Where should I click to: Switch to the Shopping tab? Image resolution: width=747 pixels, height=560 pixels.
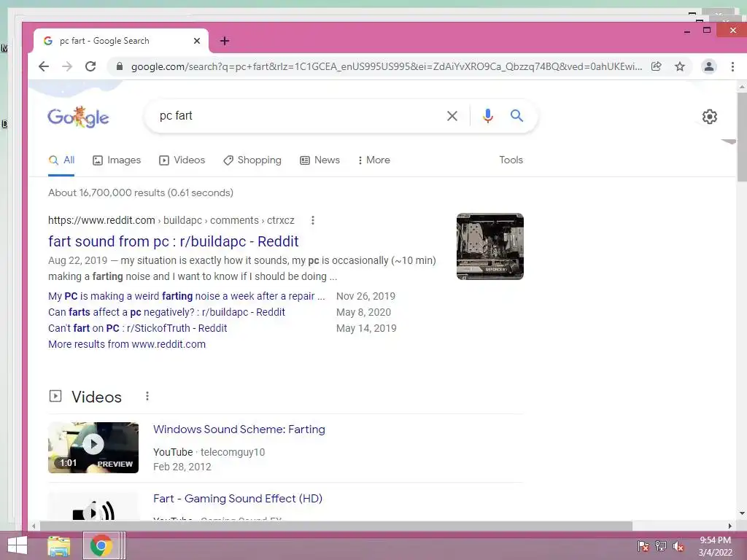[252, 160]
